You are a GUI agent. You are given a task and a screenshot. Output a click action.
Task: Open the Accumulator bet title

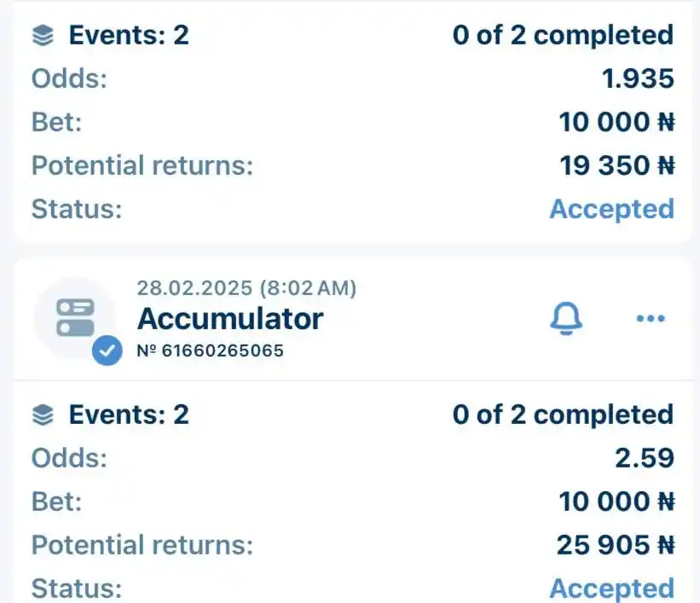point(230,319)
